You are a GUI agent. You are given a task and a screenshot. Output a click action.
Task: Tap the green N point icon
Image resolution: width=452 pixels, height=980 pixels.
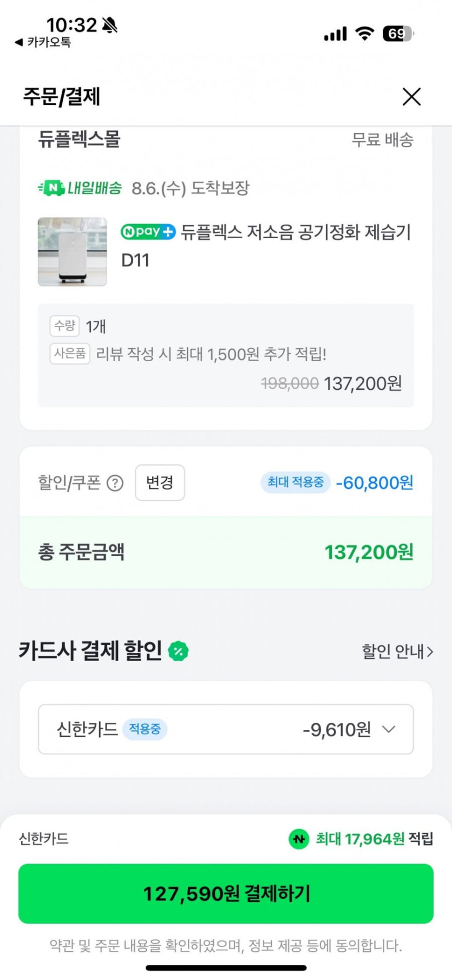(x=298, y=839)
